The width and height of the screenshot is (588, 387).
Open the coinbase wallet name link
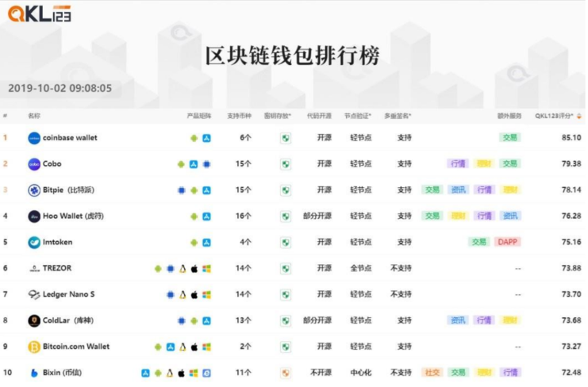(70, 138)
